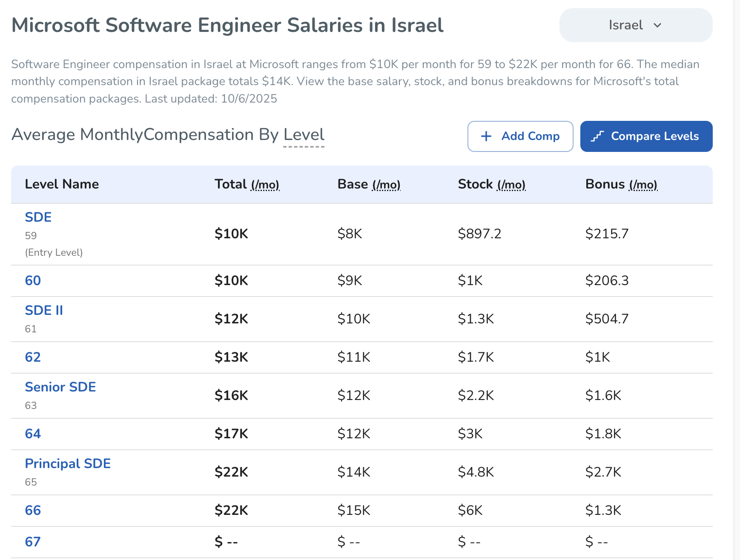Click the Base (/mo) column header

click(x=369, y=184)
